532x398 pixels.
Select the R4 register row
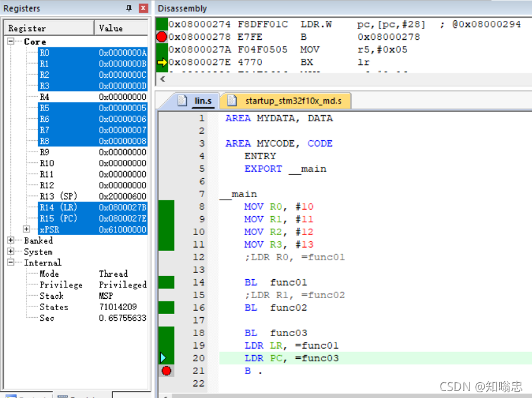(x=93, y=97)
